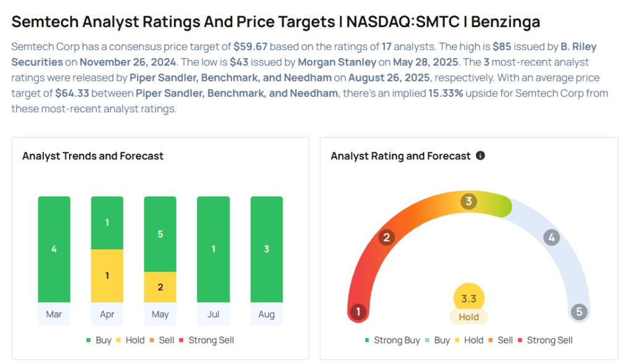Click the Hold rating badge under 3.3
The height and width of the screenshot is (364, 632).
(468, 316)
